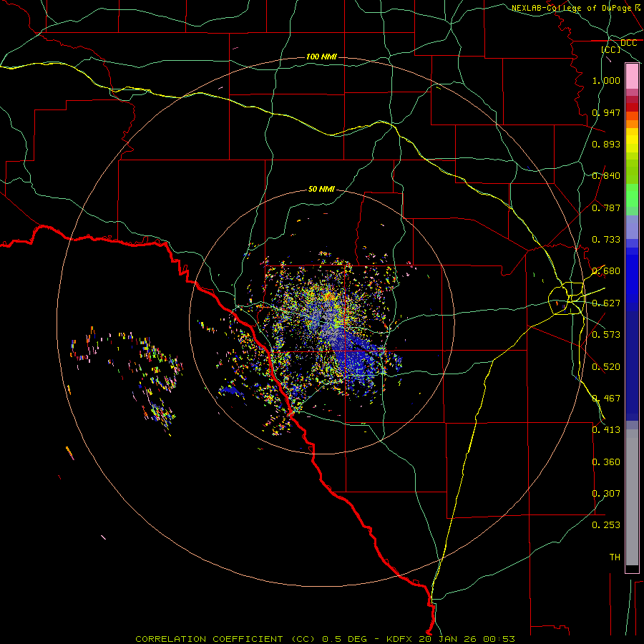Select the 0.787 scale value
The height and width of the screenshot is (644, 644).
coord(606,208)
